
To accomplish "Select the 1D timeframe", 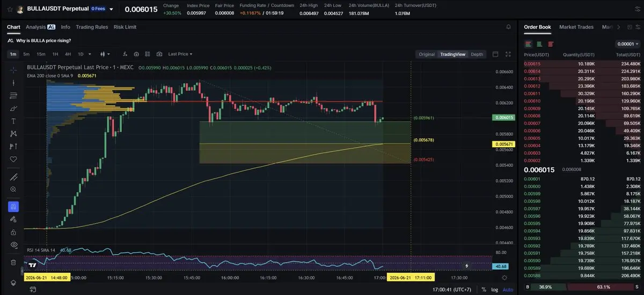I will 80,54.
